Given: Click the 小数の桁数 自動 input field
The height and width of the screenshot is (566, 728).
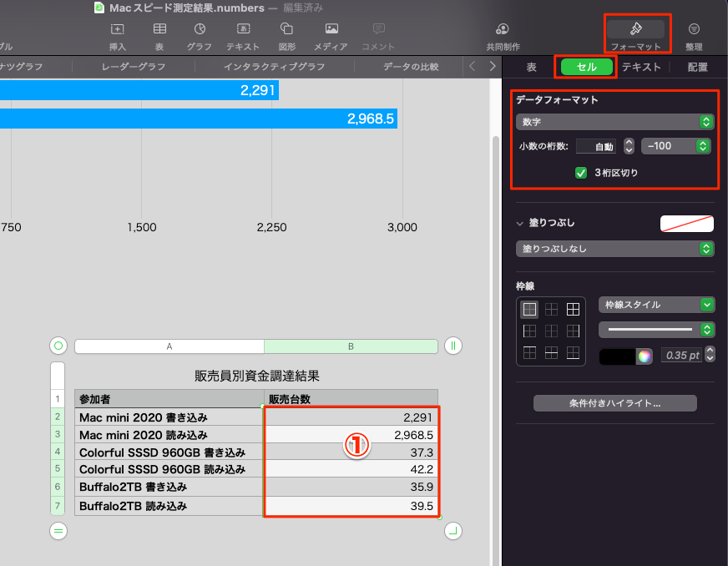Looking at the screenshot, I should coord(596,147).
